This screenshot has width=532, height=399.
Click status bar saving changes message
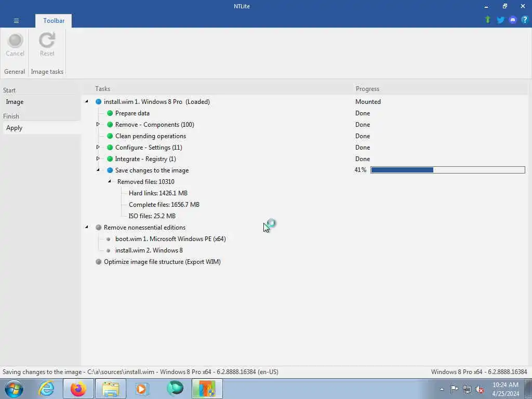click(140, 372)
